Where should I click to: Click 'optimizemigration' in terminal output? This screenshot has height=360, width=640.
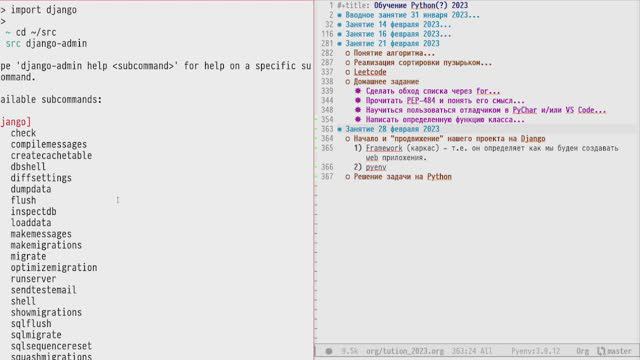[54, 268]
